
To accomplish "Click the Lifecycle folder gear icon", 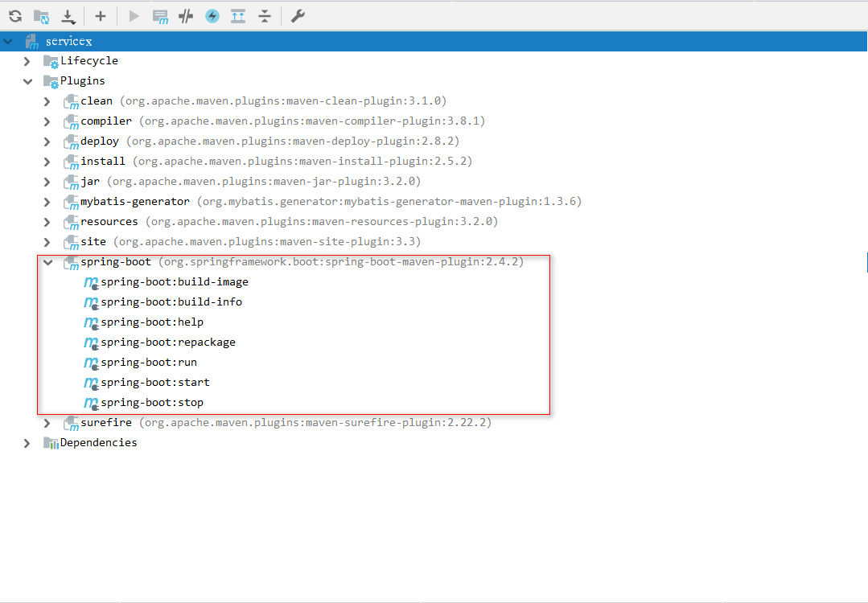I will point(51,61).
